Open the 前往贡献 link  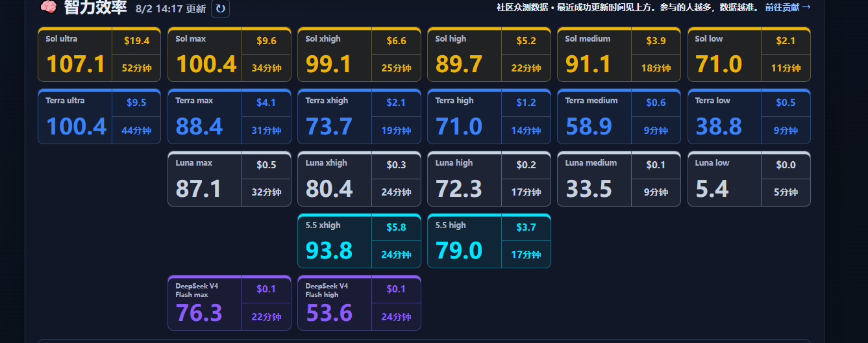[787, 7]
